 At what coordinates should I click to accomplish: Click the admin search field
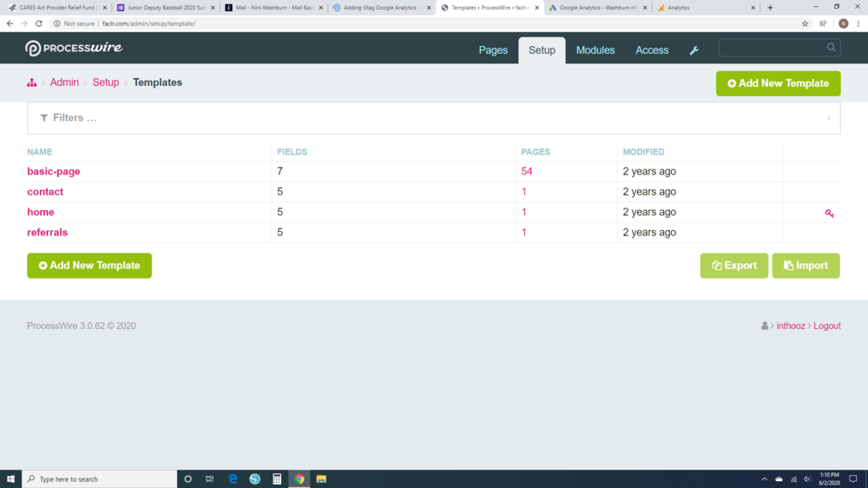coord(771,48)
